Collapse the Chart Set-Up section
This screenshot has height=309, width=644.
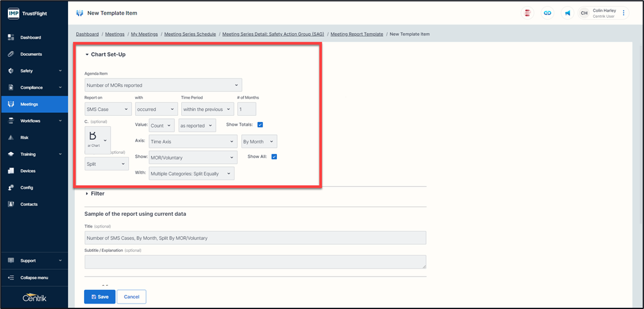click(x=105, y=55)
